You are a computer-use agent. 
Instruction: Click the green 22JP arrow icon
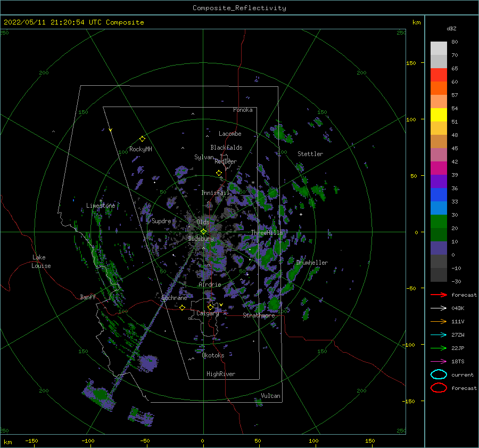point(439,348)
